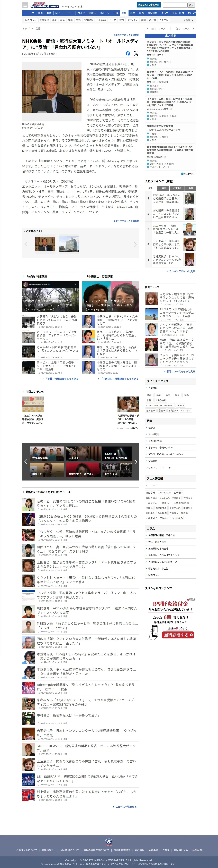Click feature carousel right arrow
Viewport: 218px width, 868px height.
136,462
